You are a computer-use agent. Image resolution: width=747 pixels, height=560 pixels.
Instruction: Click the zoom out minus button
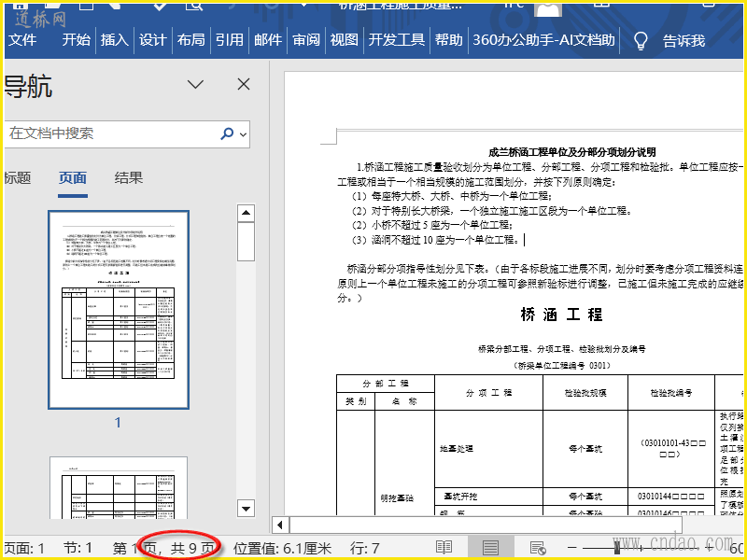(572, 548)
